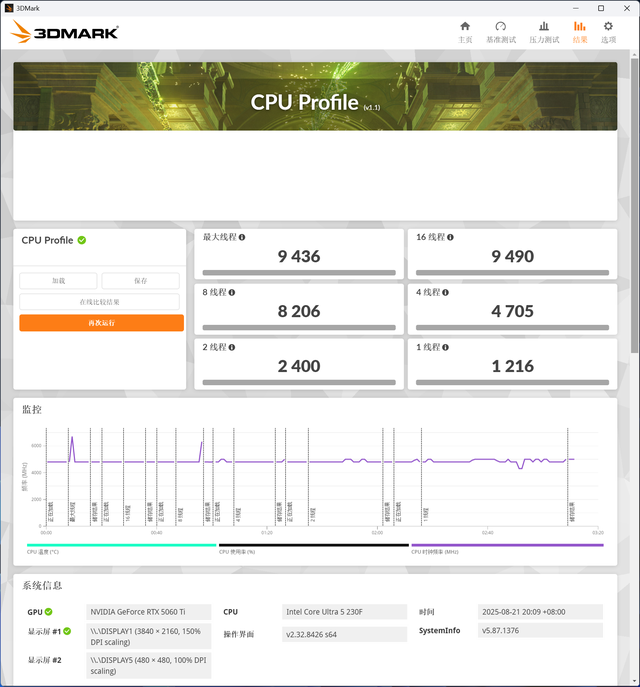Click the DISPLAY5 480 × 480 field

point(149,665)
